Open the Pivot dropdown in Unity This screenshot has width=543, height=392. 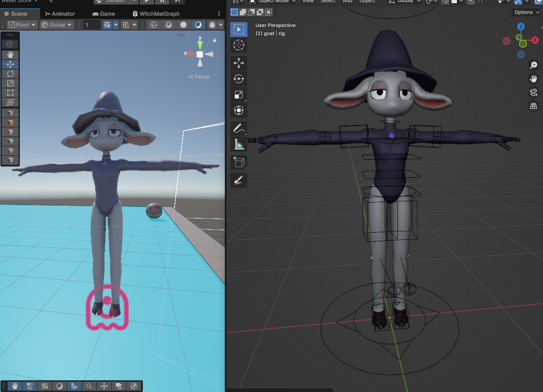pos(22,25)
